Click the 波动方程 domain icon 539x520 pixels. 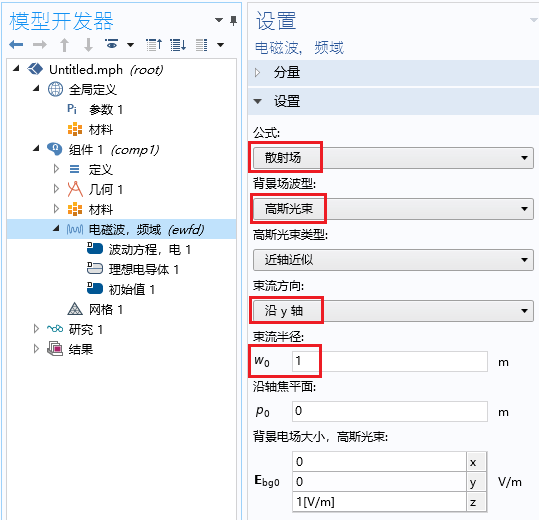tap(95, 249)
